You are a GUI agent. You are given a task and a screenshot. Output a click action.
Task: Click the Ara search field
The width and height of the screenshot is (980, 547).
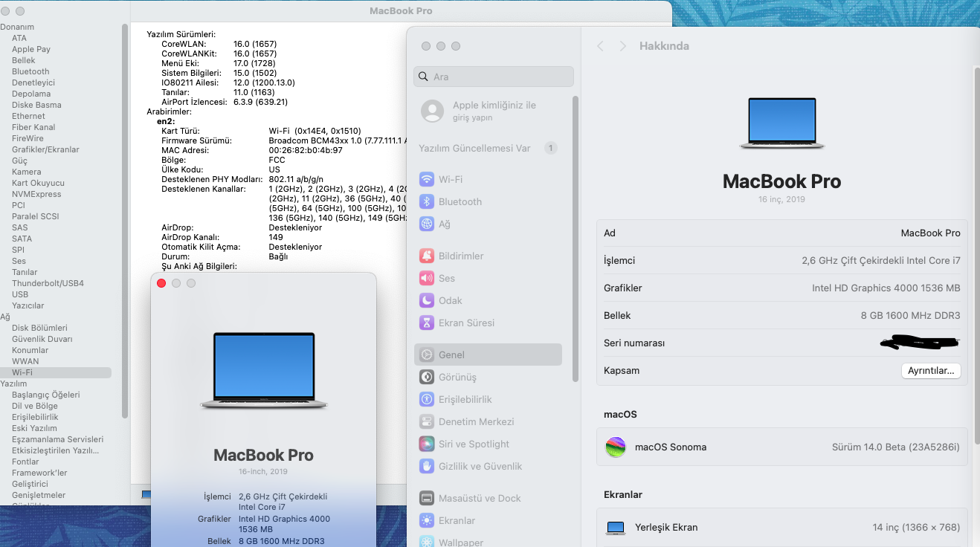tap(494, 77)
